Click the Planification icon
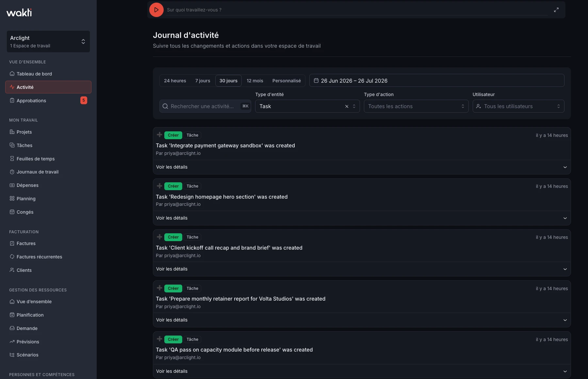This screenshot has height=379, width=588. coord(12,315)
